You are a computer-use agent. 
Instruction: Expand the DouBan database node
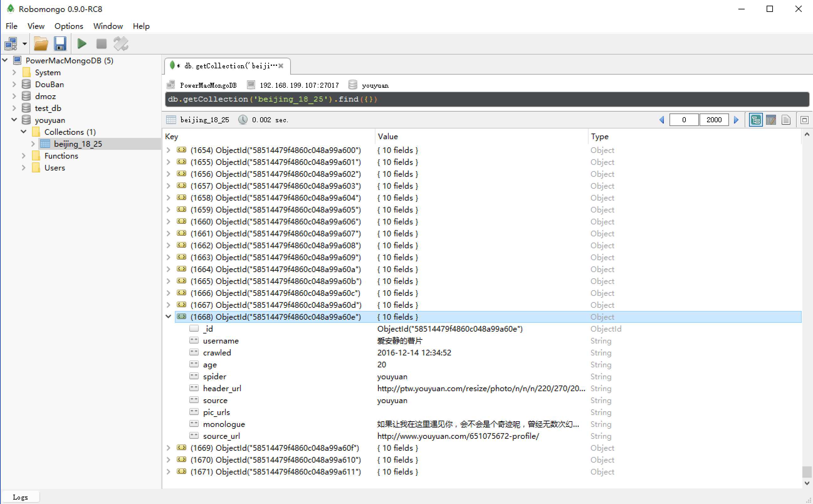pyautogui.click(x=14, y=85)
